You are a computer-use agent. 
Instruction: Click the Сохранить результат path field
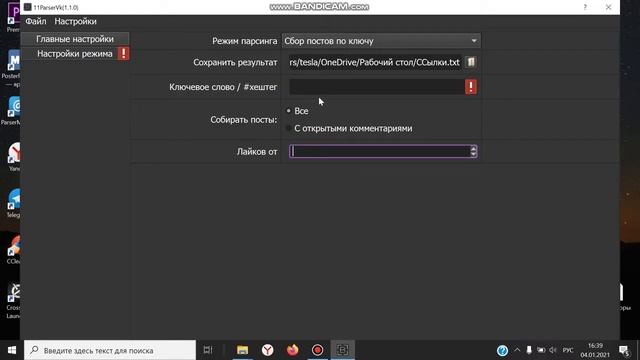375,62
